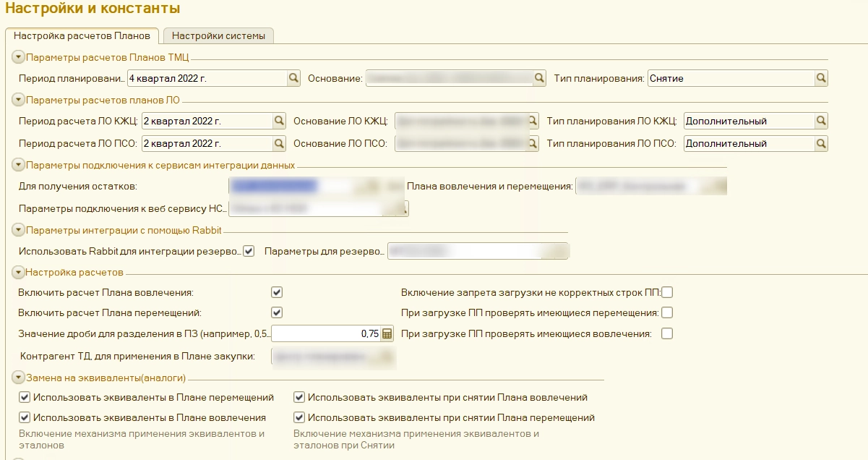Image resolution: width=868 pixels, height=460 pixels.
Task: Open lookup for Тип планирования Снятие field
Action: point(821,78)
